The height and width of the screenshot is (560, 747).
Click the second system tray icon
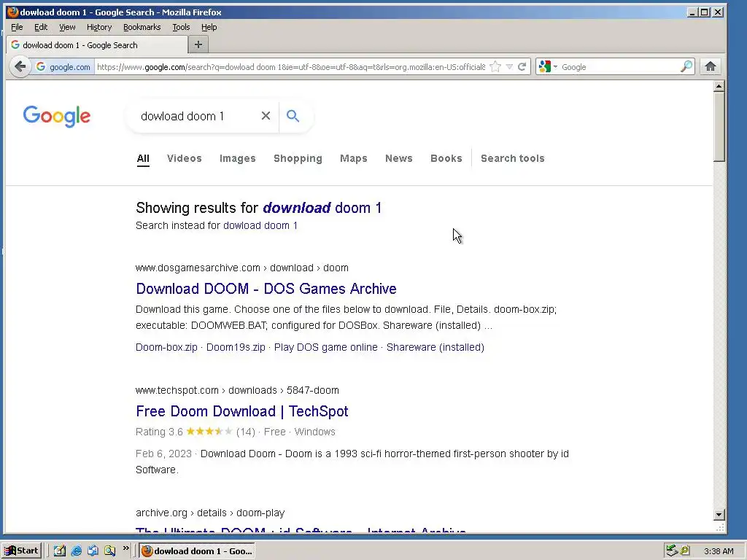pos(685,551)
